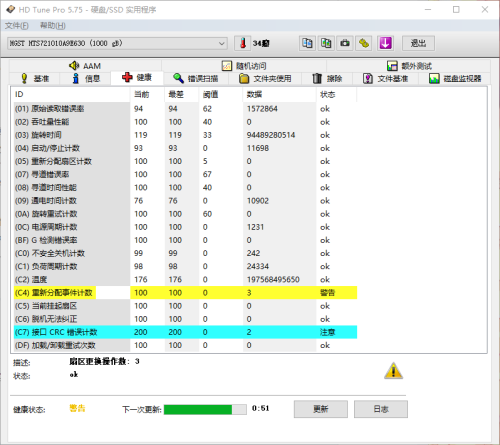Copy info to clipboard icon

point(307,43)
